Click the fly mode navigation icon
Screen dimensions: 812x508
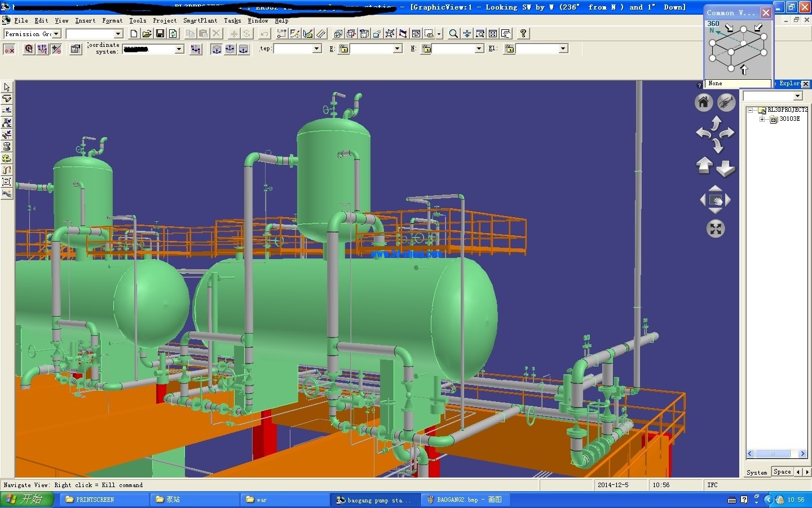(726, 102)
